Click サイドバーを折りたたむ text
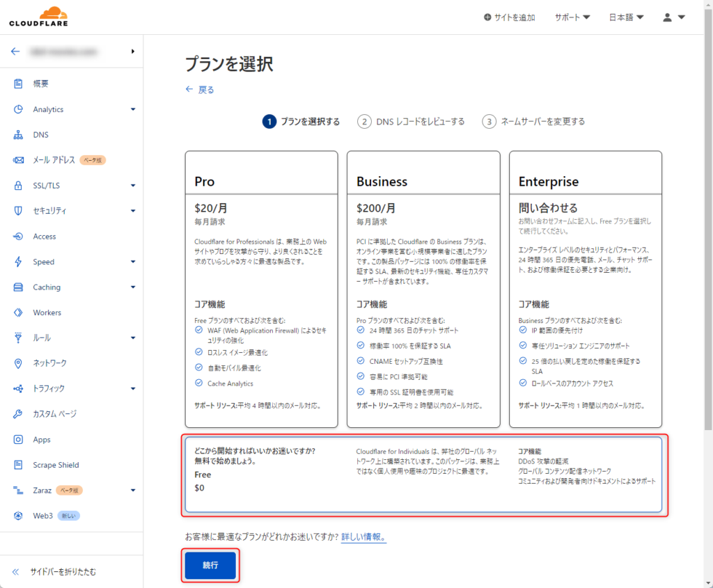The image size is (713, 588). tap(63, 571)
